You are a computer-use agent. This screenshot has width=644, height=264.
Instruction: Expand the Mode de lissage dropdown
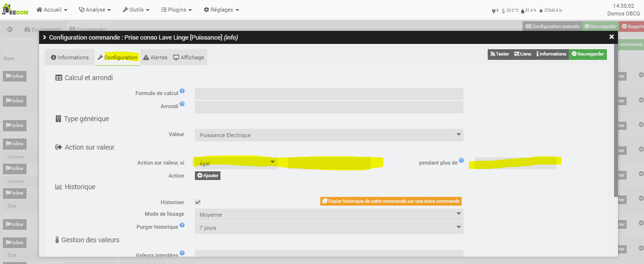coord(329,215)
